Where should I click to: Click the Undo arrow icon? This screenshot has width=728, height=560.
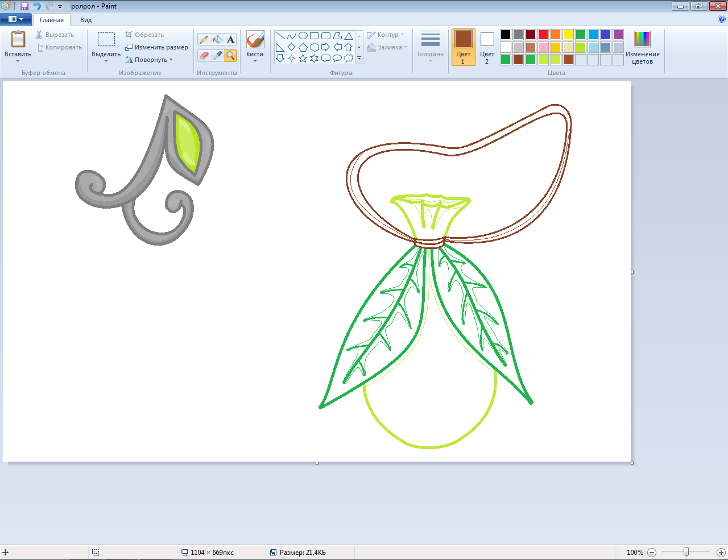pos(37,6)
